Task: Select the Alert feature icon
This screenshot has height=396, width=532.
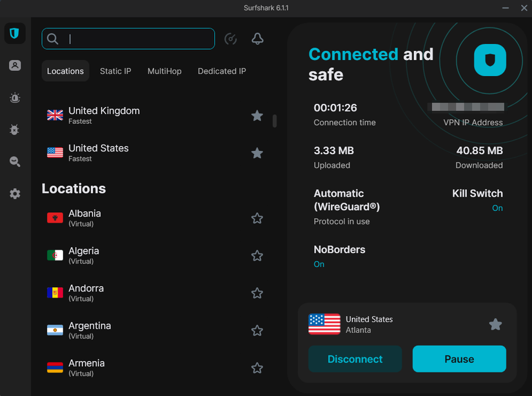Action: pos(14,97)
